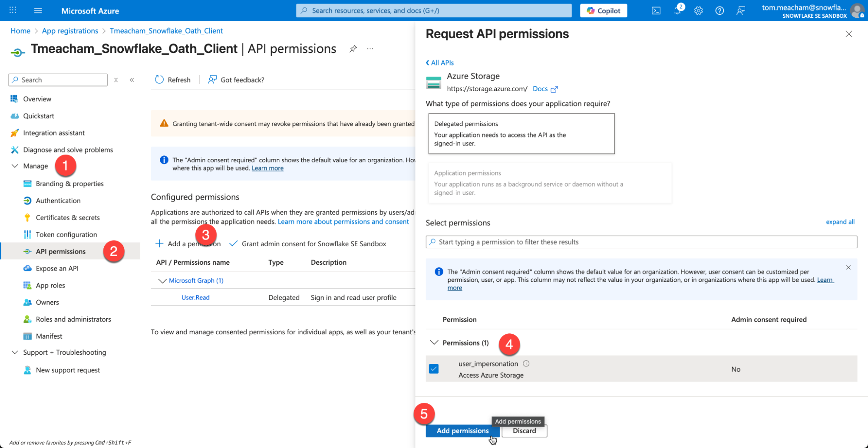
Task: Open the User.Read permission link
Action: [195, 297]
